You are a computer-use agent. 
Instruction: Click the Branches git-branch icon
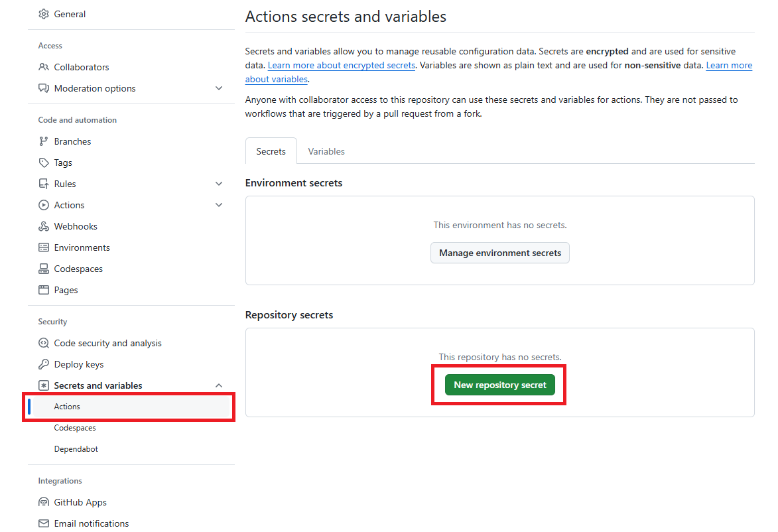click(44, 141)
